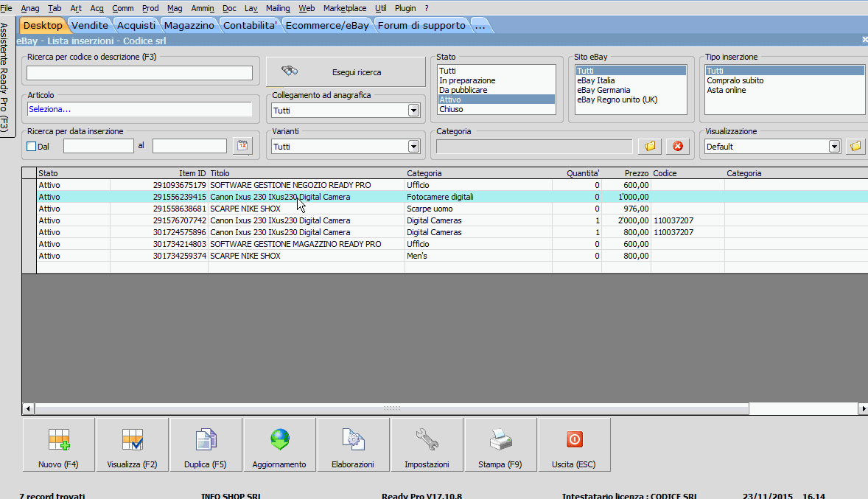The width and height of the screenshot is (868, 499).
Task: Select SOFTWARE GESTIONE MAGAZZINO READY PRO row
Action: click(x=452, y=244)
